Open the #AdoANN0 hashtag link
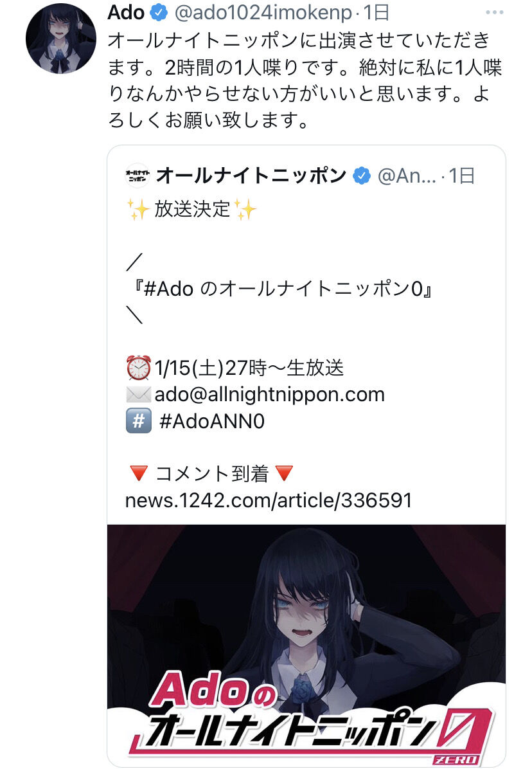 point(212,421)
